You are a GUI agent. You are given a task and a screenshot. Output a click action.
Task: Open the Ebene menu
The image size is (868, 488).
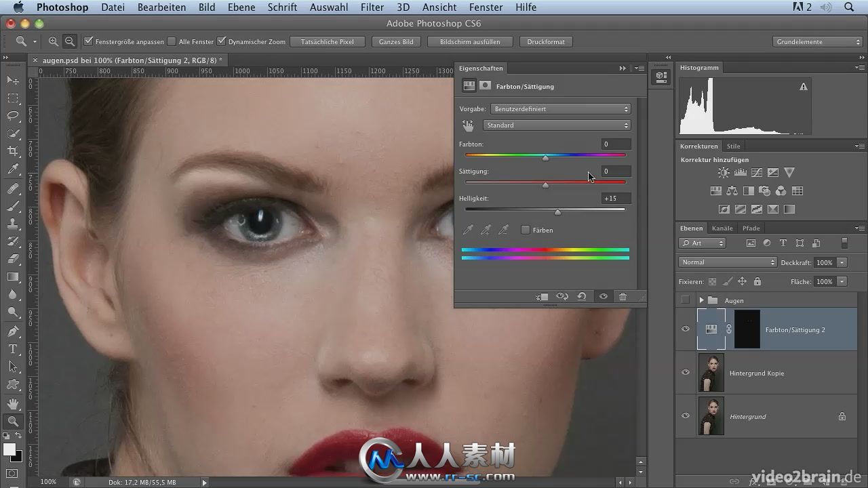[x=242, y=7]
